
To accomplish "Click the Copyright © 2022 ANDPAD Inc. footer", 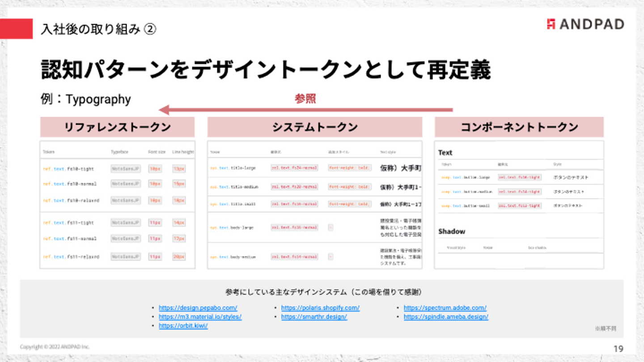I will pyautogui.click(x=55, y=347).
